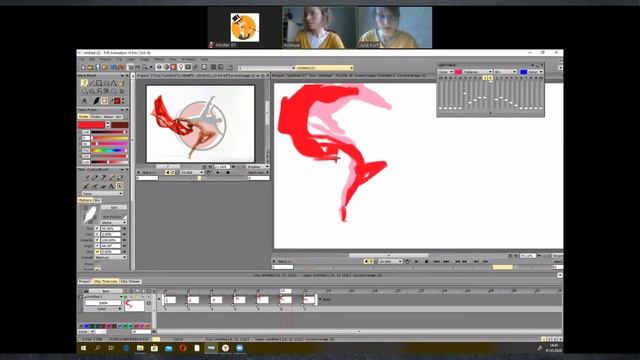Click the Save disk toolbar icon
The height and width of the screenshot is (360, 640).
click(98, 67)
